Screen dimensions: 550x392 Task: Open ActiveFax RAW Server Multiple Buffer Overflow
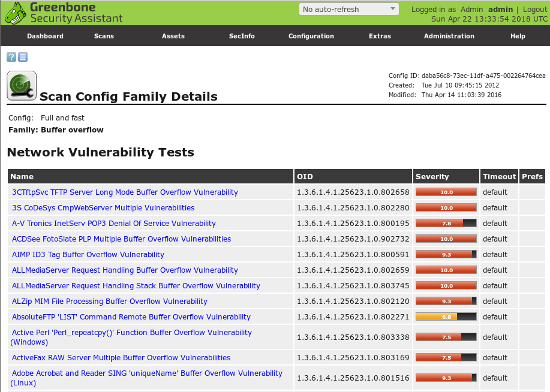point(121,358)
